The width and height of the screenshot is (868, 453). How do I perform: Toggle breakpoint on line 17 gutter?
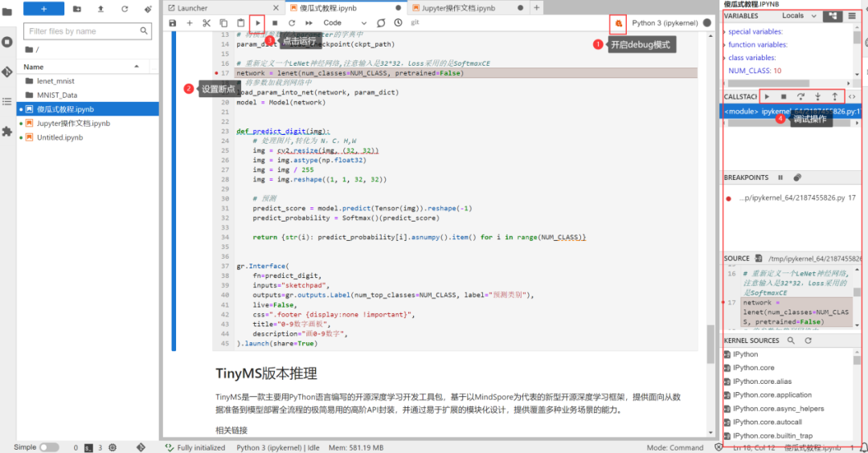click(x=216, y=73)
